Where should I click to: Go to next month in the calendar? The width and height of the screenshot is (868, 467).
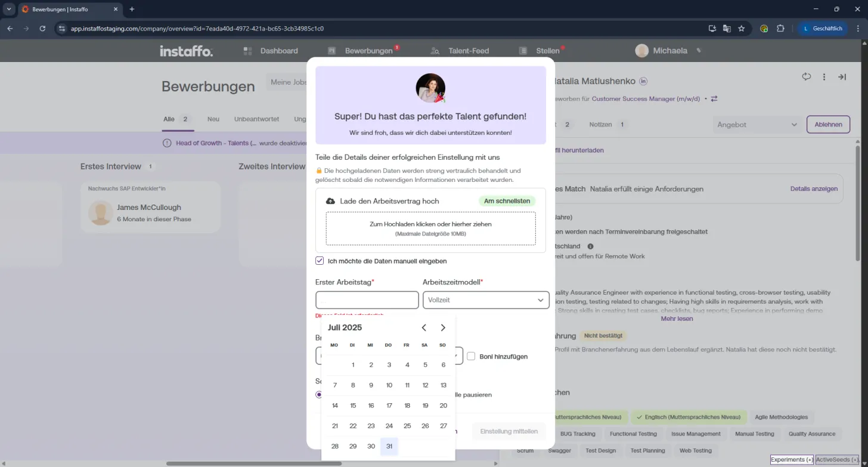click(x=443, y=327)
